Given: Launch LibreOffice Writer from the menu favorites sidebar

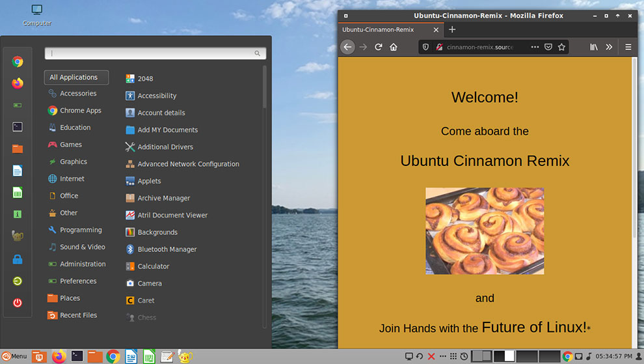Looking at the screenshot, I should coord(18,170).
